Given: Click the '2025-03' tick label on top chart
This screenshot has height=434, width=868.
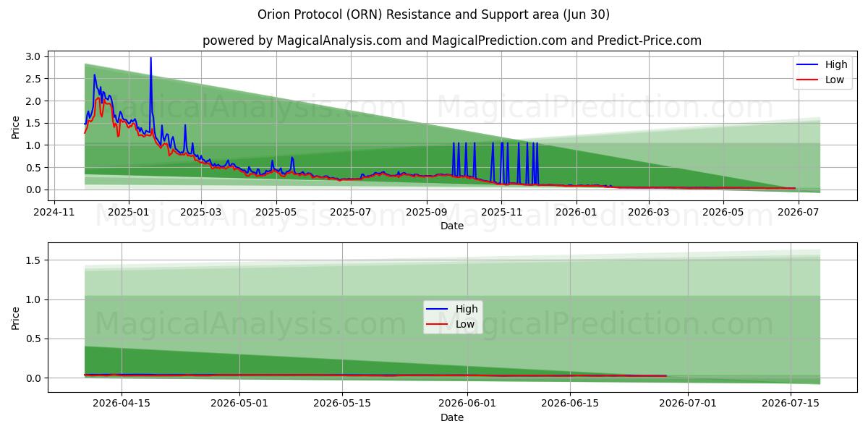Looking at the screenshot, I should coord(200,213).
